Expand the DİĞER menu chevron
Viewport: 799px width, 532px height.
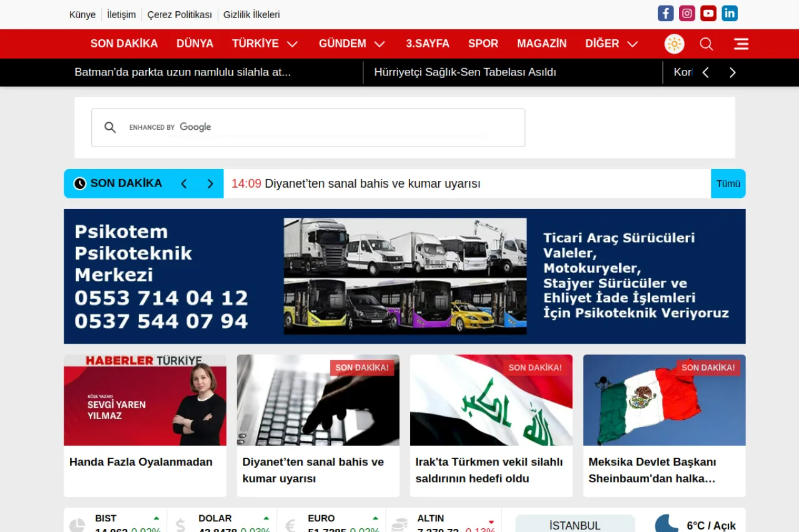point(632,44)
